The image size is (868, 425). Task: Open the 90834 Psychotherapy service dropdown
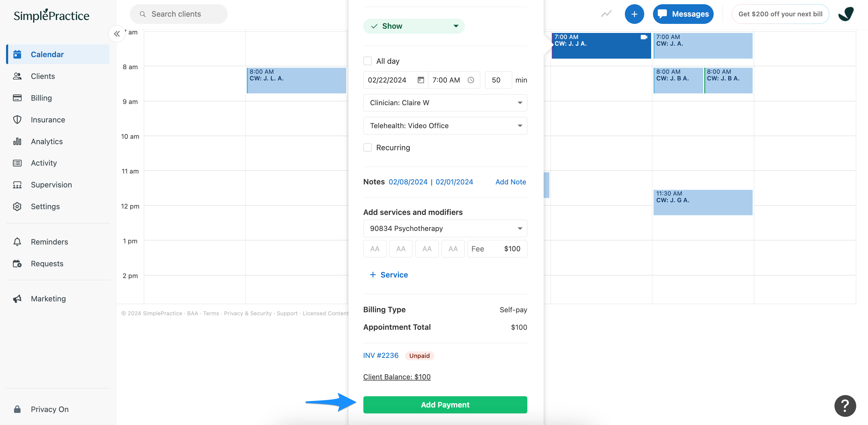445,228
